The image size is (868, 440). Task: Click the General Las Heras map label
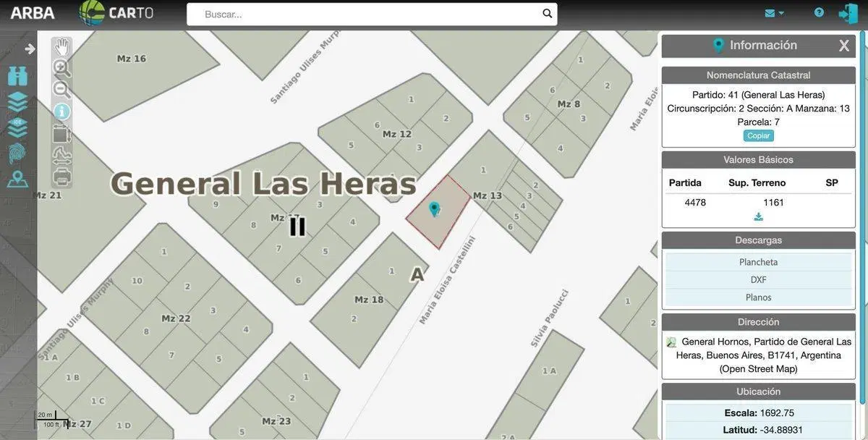263,184
